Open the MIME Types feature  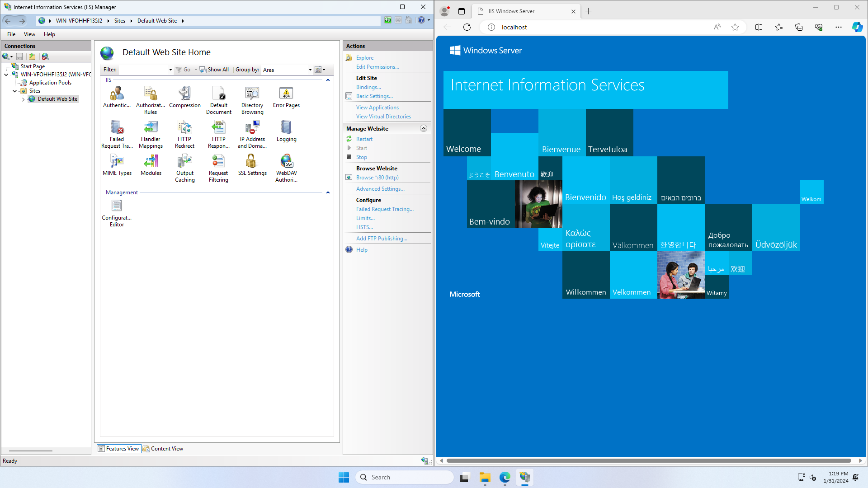tap(117, 164)
